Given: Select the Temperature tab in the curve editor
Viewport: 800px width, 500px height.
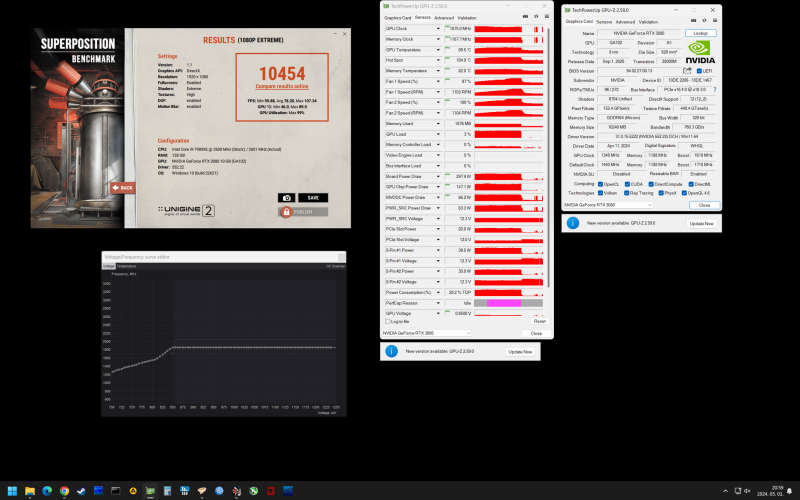Looking at the screenshot, I should (x=127, y=266).
